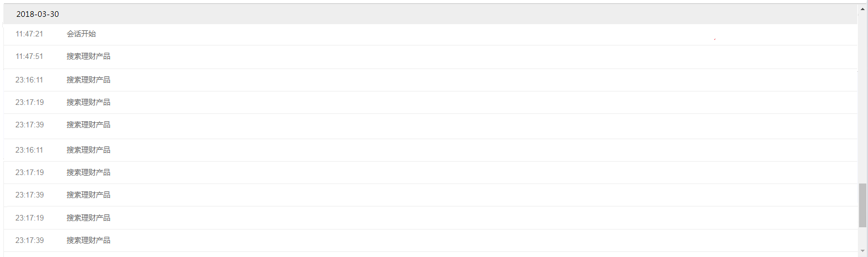Click the vertical scrollbar thumb
This screenshot has height=257, width=868.
862,205
